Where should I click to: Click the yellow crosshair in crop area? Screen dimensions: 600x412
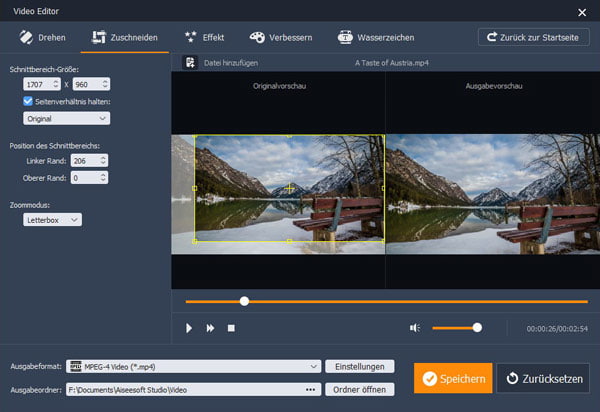pos(290,188)
